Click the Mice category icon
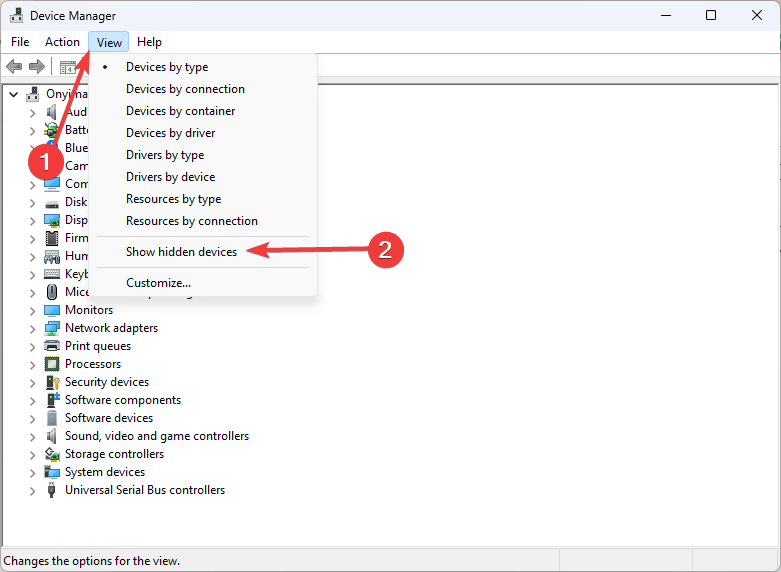The height and width of the screenshot is (572, 781). 52,291
